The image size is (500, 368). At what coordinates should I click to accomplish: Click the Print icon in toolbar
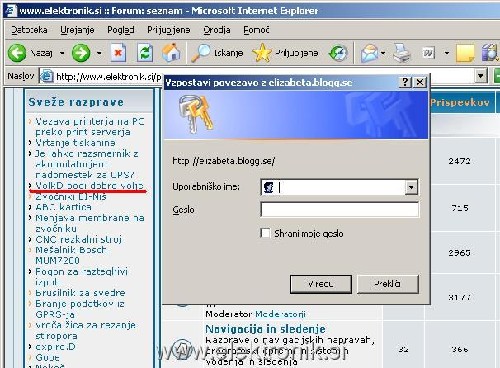point(402,53)
